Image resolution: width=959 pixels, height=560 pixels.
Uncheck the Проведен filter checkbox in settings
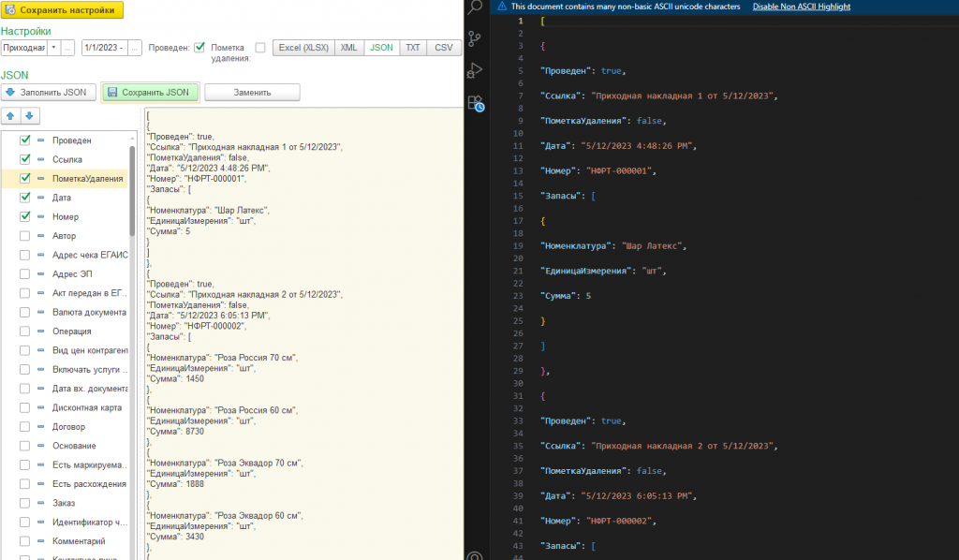[x=199, y=48]
